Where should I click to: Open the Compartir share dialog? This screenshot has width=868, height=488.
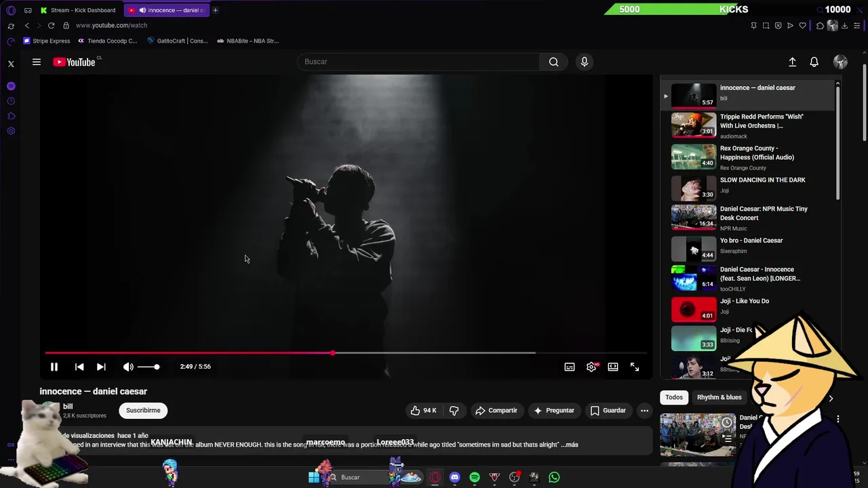coord(496,410)
